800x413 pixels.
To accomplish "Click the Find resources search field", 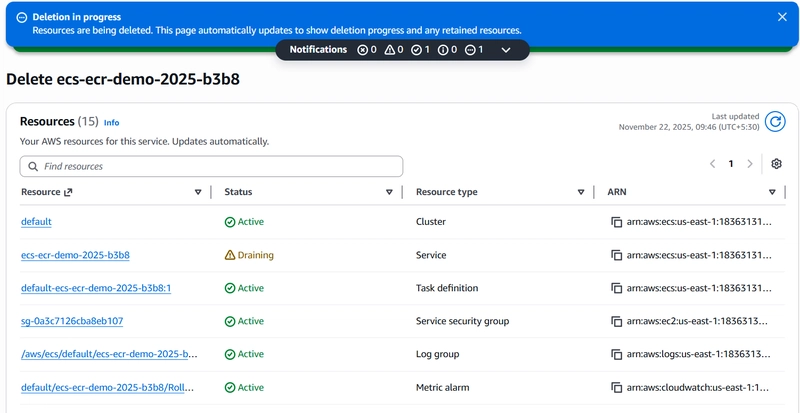I will (x=211, y=166).
